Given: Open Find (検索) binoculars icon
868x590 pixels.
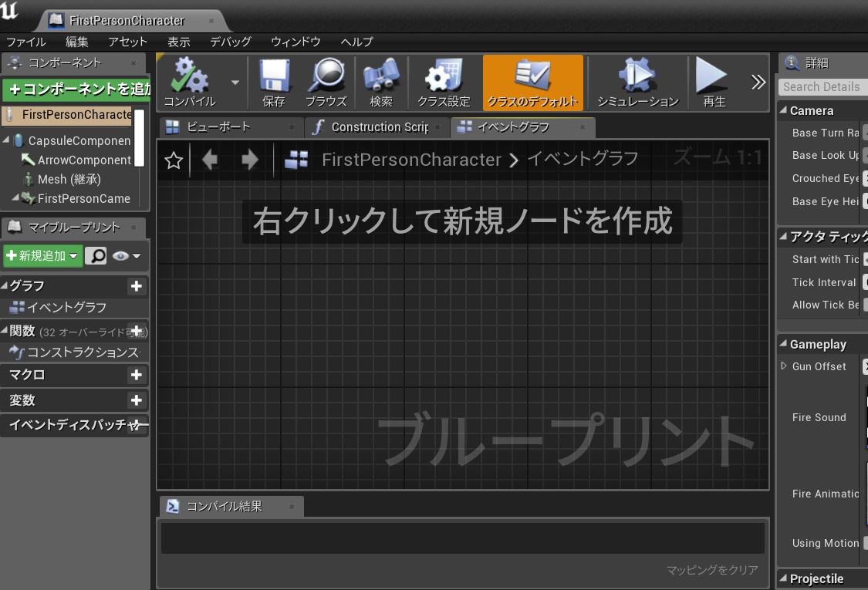Looking at the screenshot, I should coord(381,82).
